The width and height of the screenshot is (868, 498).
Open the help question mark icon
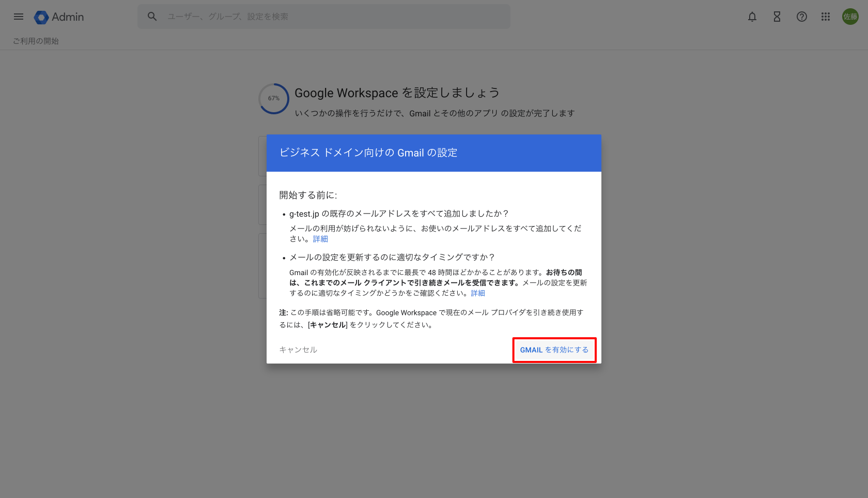coord(802,17)
